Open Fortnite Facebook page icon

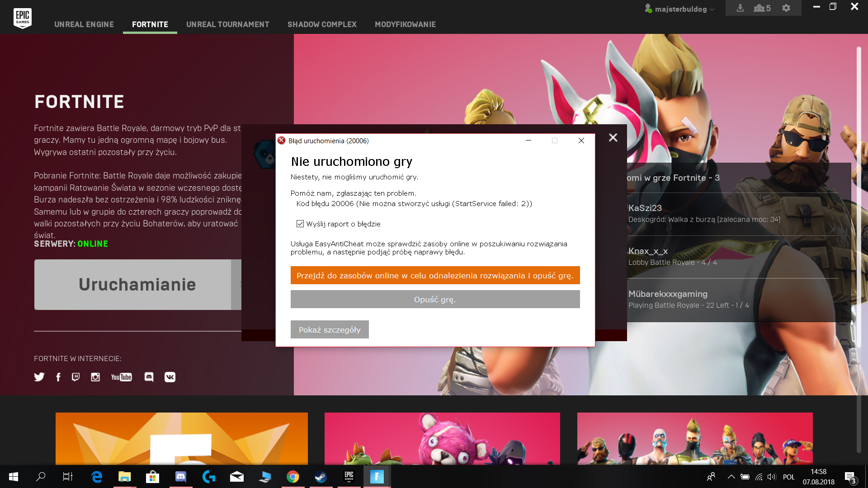coord(58,377)
